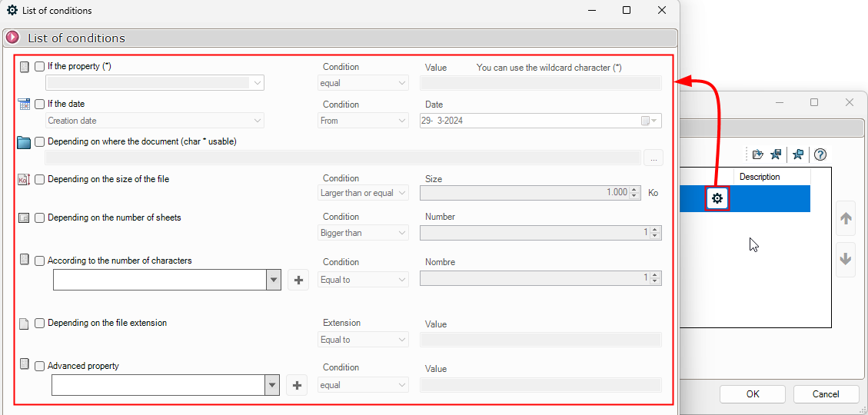Open the equal dropdown for Advanced property
The height and width of the screenshot is (415, 868).
[363, 385]
